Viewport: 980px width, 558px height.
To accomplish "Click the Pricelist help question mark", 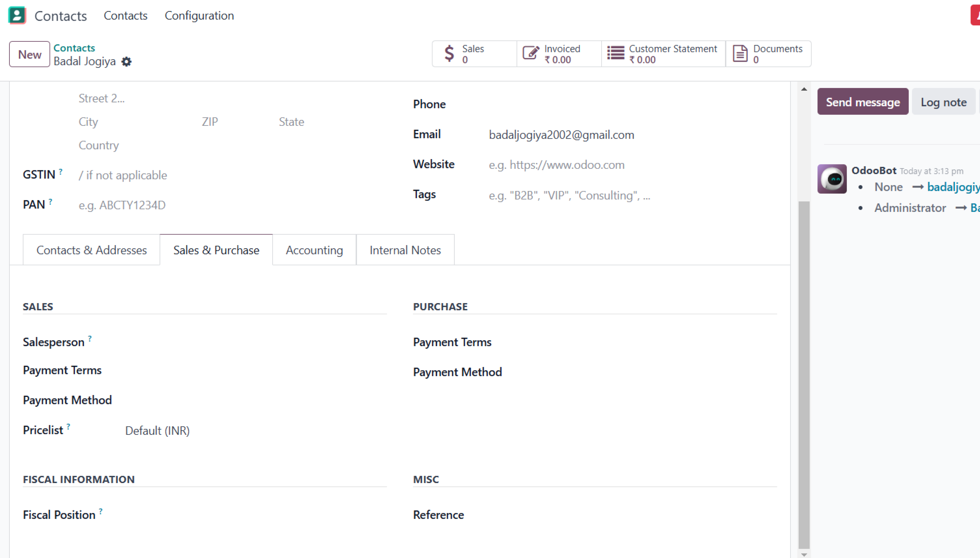I will coord(68,427).
